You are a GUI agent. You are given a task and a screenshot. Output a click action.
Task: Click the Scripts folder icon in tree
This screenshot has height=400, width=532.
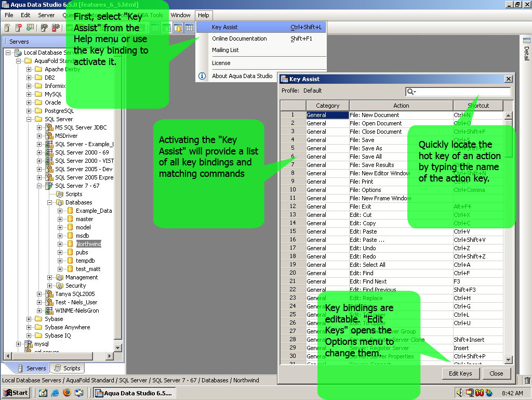click(60, 194)
